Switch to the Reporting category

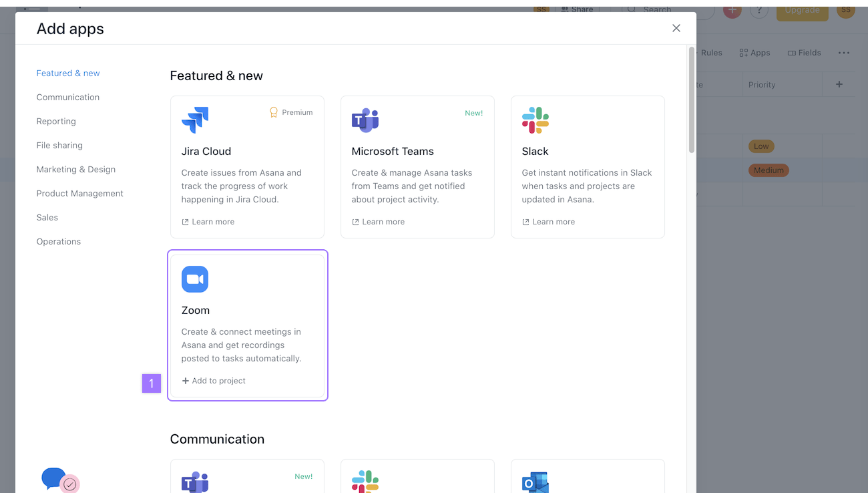(56, 121)
